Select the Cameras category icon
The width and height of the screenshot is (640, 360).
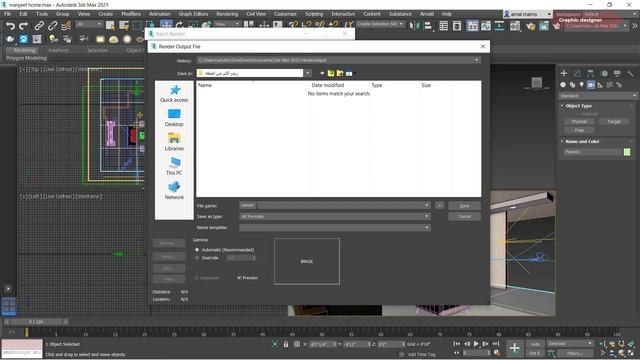click(591, 85)
